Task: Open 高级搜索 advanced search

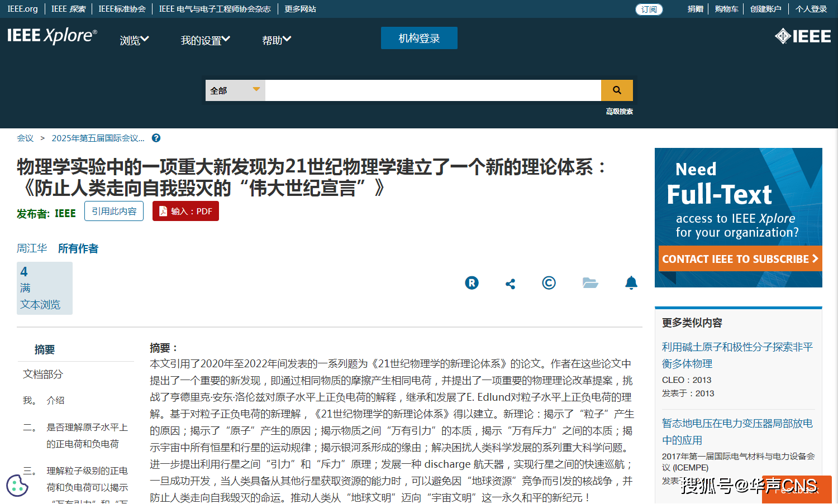Action: point(620,112)
